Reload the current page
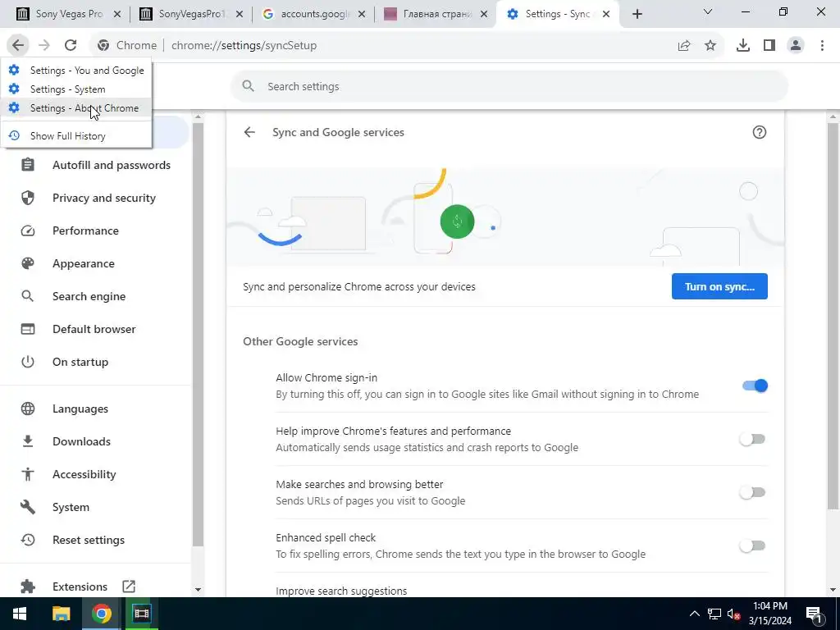This screenshot has height=630, width=840. point(71,46)
